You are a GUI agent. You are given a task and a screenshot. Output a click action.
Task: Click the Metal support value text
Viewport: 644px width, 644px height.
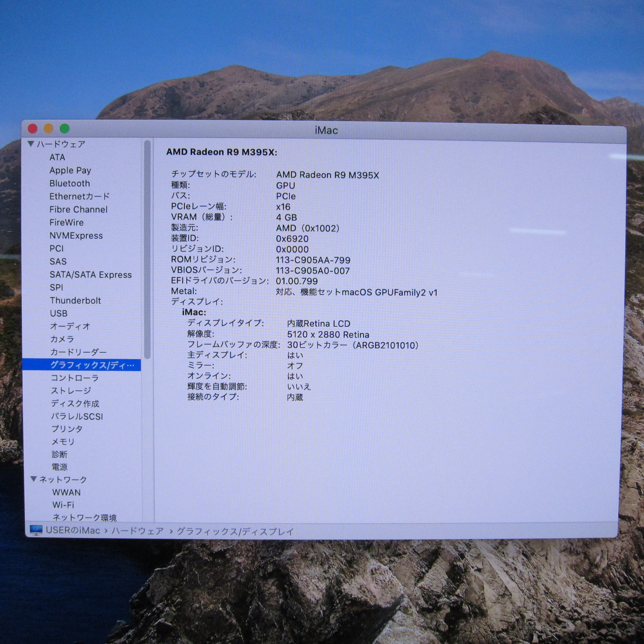pyautogui.click(x=357, y=292)
